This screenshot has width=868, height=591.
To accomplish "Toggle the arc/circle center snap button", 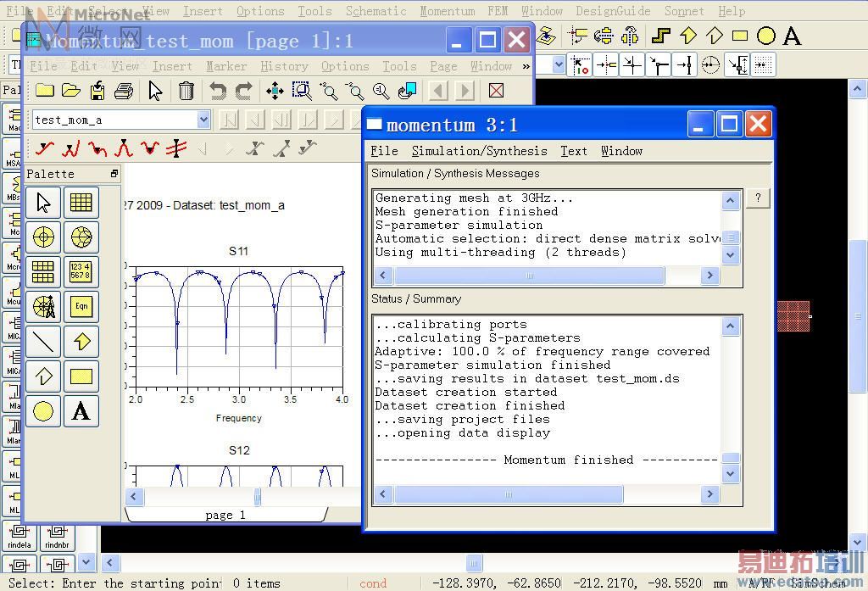I will [710, 64].
